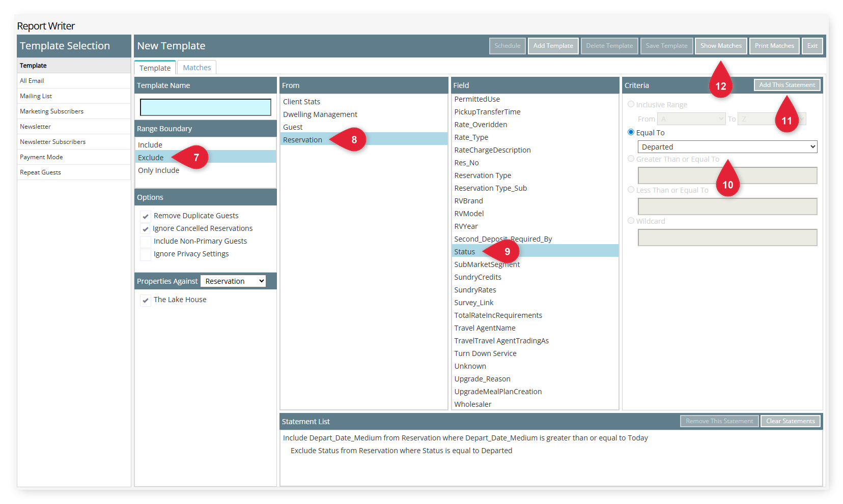Choose Exclude range boundary
Image resolution: width=843 pixels, height=504 pixels.
point(206,158)
